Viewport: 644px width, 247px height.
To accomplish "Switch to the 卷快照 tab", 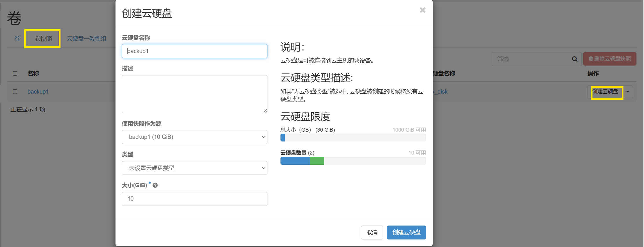I will coord(43,39).
